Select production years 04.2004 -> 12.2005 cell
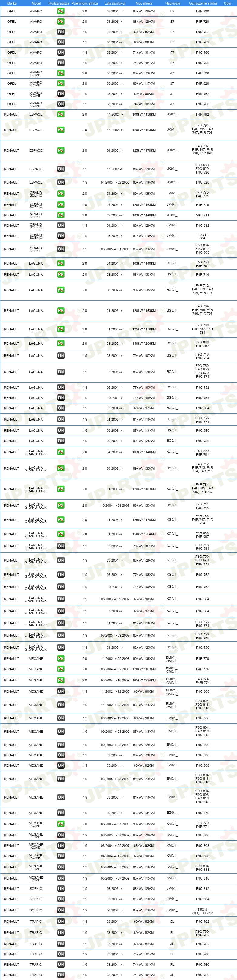This screenshot has width=237, height=980. pos(115,856)
